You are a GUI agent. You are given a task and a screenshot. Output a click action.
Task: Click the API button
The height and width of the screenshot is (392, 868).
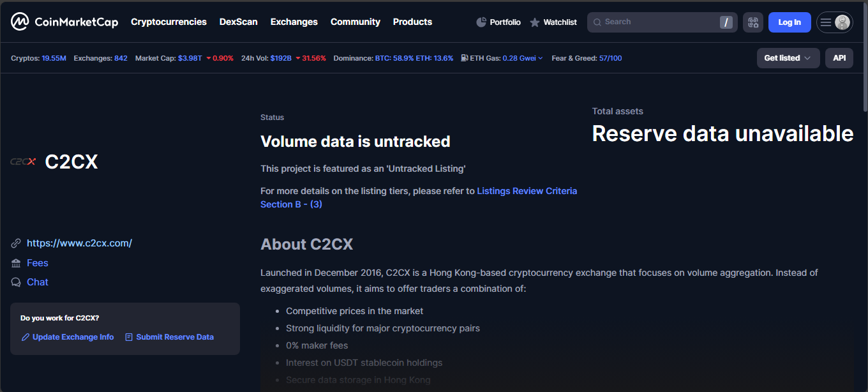(839, 58)
